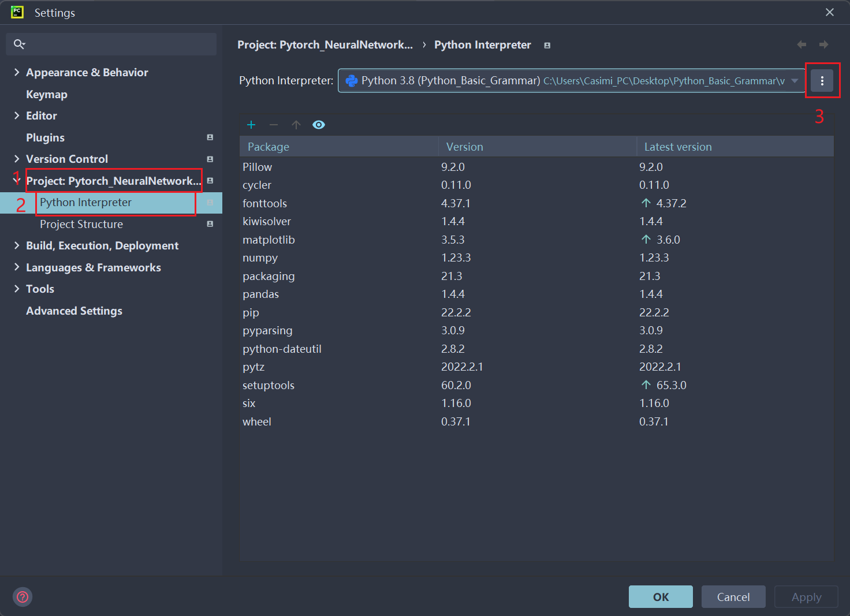
Task: Click latest version 65.3.0 for setuptools
Action: 672,385
